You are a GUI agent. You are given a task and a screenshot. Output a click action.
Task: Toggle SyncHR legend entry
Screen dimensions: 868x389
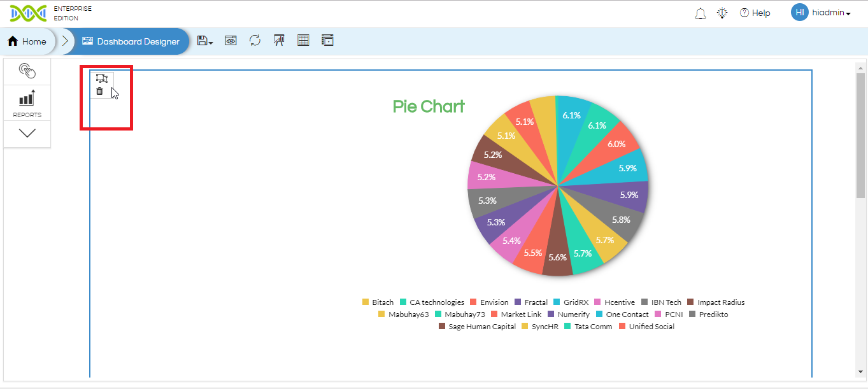click(x=540, y=327)
